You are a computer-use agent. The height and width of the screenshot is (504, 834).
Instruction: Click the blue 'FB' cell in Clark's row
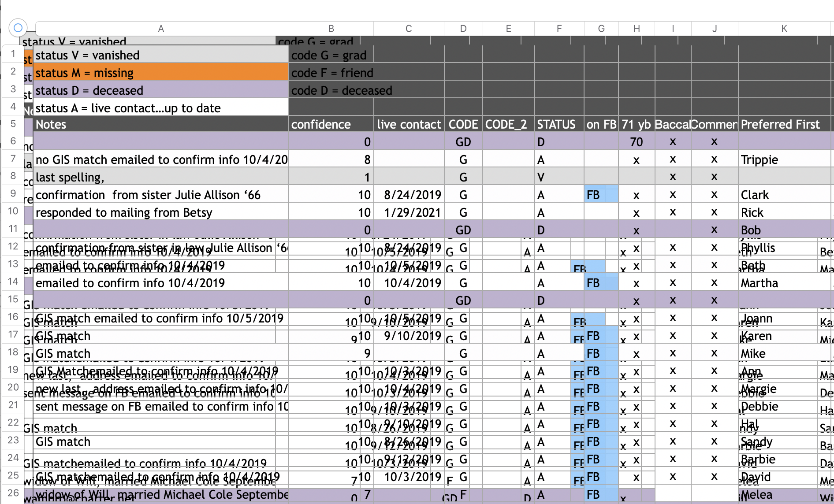coord(601,195)
